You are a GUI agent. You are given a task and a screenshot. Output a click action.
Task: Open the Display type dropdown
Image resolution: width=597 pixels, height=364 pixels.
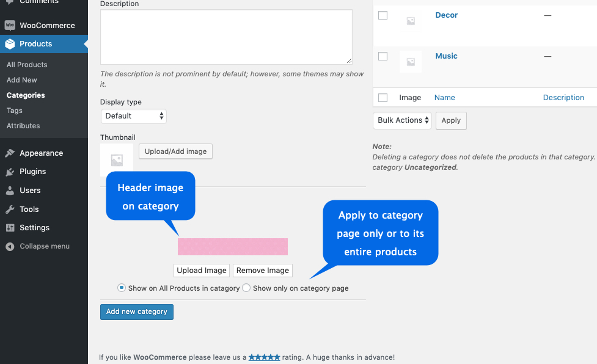[x=133, y=116]
